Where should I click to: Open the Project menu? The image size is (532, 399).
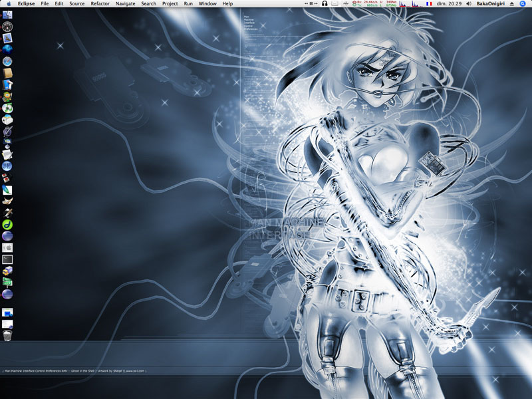click(x=170, y=4)
